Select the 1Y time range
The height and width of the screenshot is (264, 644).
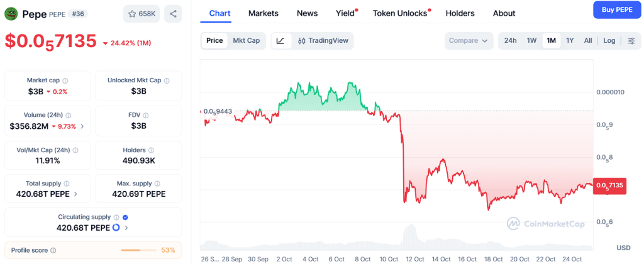click(x=570, y=41)
